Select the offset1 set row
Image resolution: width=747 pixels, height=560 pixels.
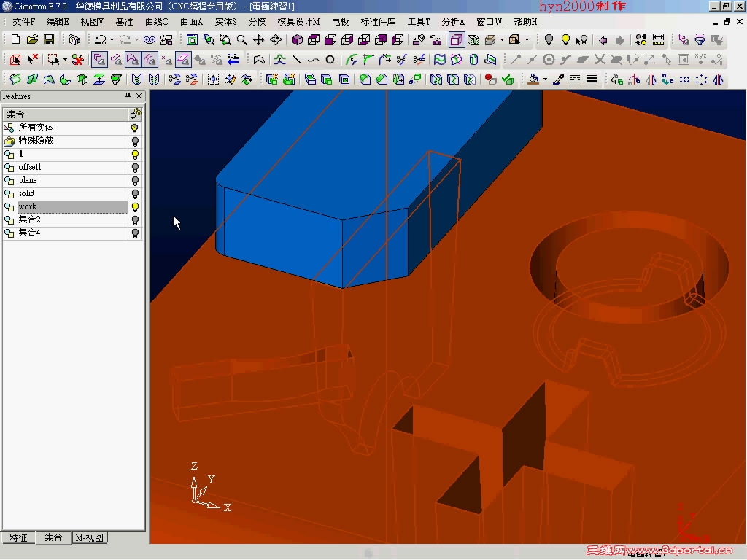point(66,167)
